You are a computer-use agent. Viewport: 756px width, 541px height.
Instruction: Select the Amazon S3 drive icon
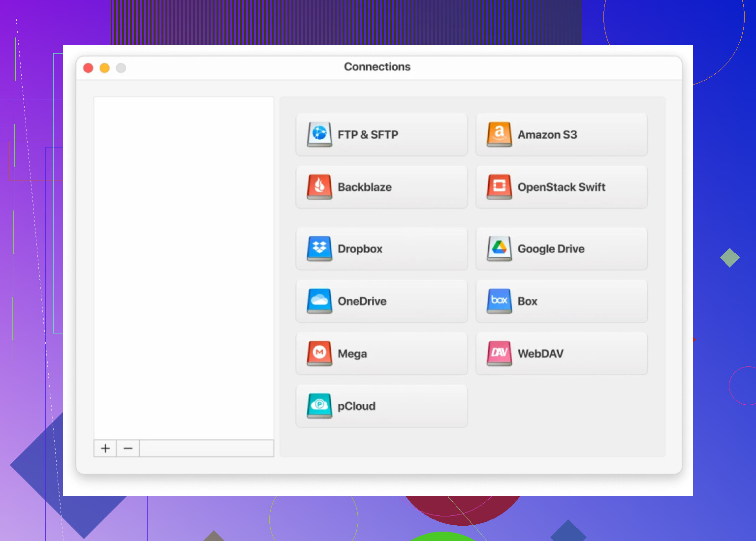[x=499, y=134]
